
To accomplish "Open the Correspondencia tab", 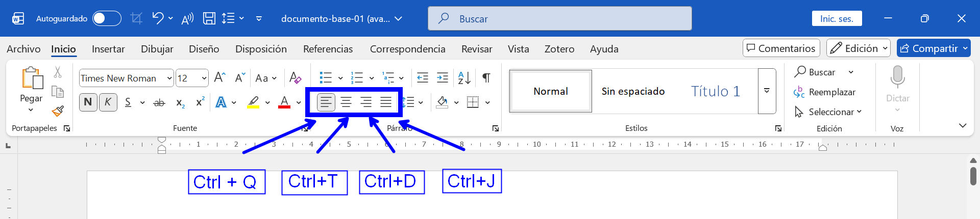I will (407, 49).
